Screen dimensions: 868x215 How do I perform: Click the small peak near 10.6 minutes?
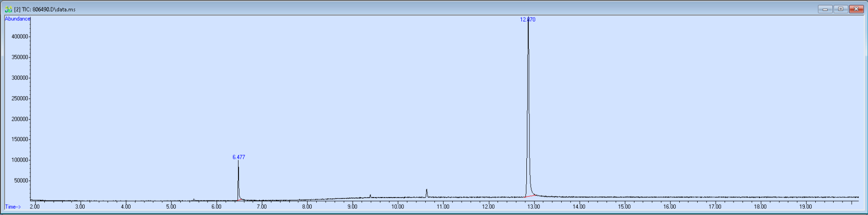(x=427, y=193)
